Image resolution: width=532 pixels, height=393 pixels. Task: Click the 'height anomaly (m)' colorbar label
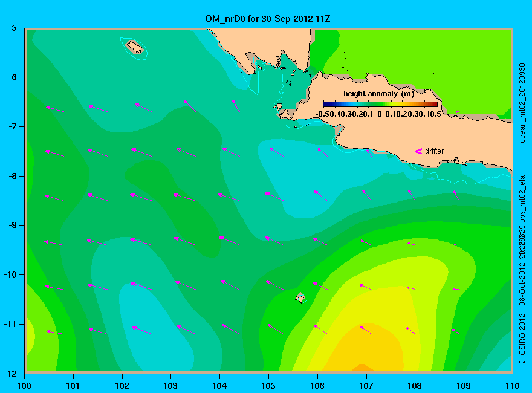[378, 94]
